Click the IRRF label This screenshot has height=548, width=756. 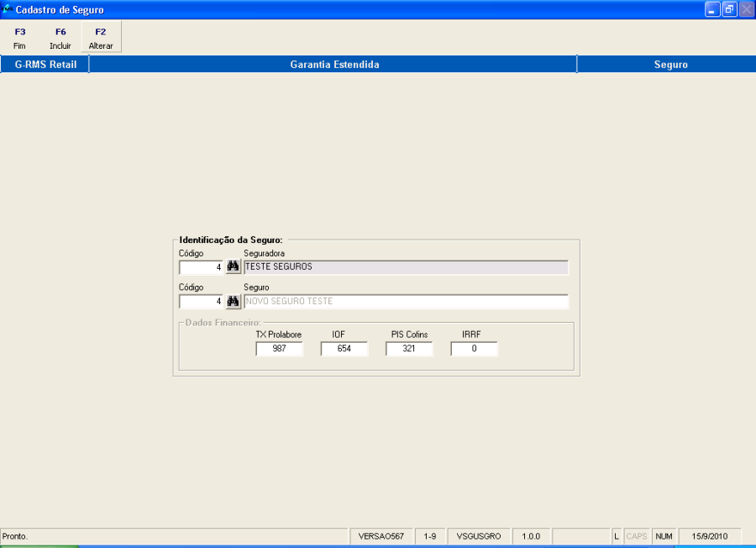click(471, 335)
